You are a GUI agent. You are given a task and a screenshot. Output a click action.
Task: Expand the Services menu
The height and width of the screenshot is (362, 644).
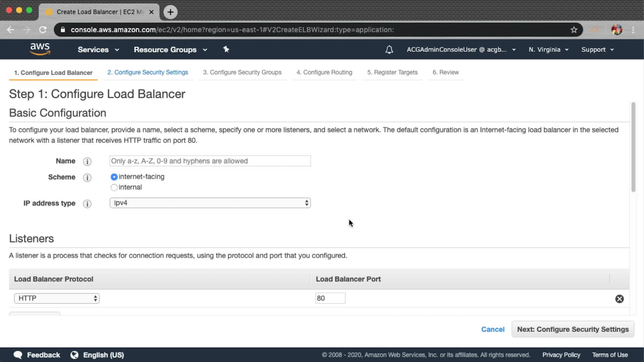click(98, 50)
